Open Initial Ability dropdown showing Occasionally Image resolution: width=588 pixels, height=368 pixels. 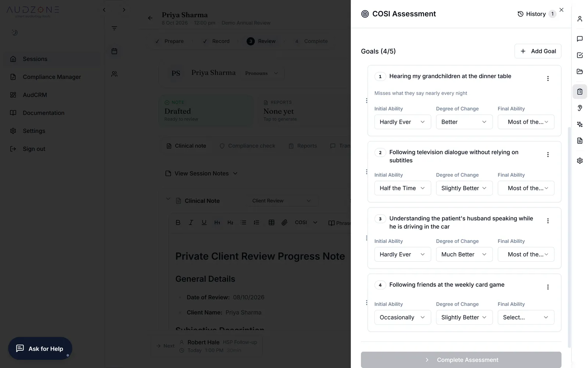tap(402, 317)
